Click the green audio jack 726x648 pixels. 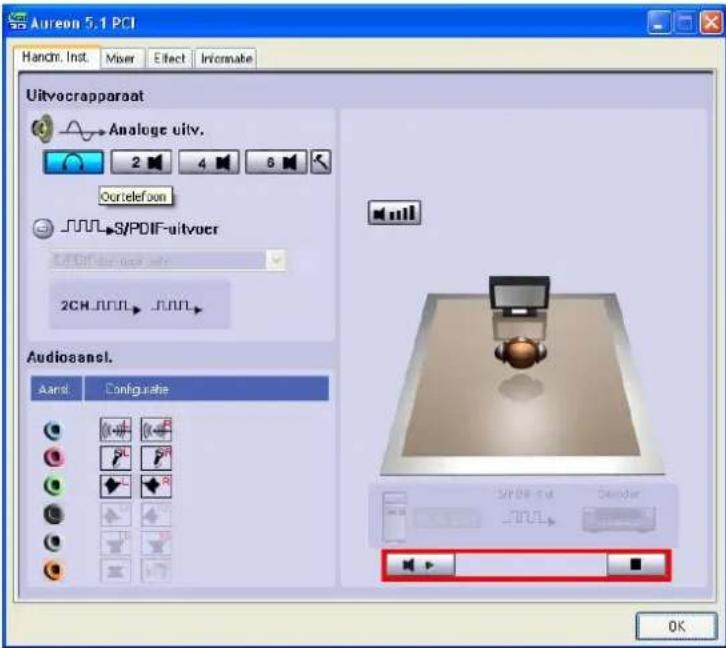[x=53, y=486]
